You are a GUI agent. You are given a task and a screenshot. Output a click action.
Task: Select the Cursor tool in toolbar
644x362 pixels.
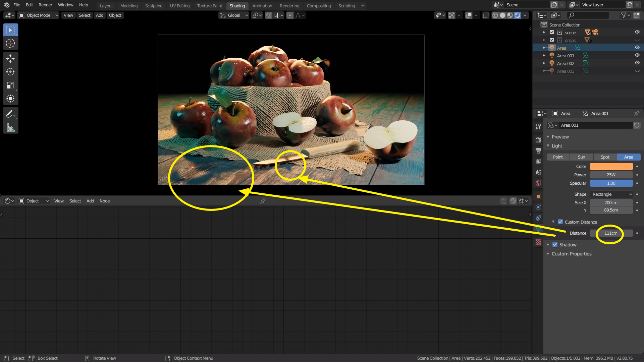pyautogui.click(x=10, y=43)
